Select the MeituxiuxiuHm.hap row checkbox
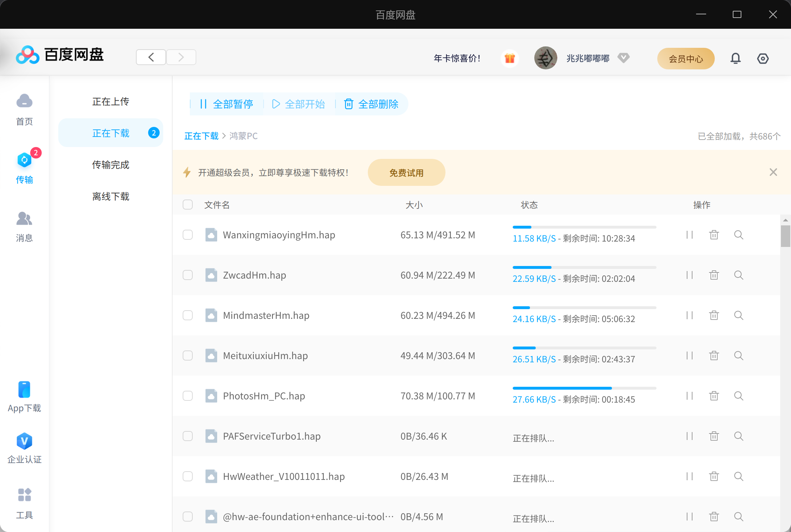This screenshot has width=791, height=532. tap(188, 356)
